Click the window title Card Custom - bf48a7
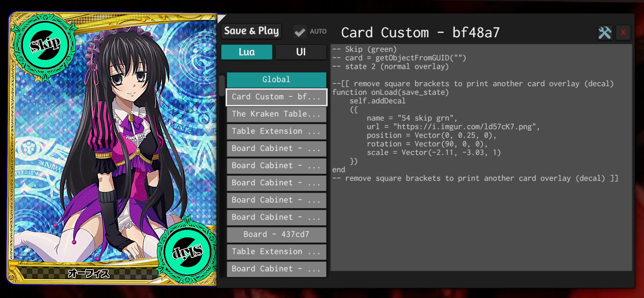Viewport: 644px width, 298px height. [420, 33]
